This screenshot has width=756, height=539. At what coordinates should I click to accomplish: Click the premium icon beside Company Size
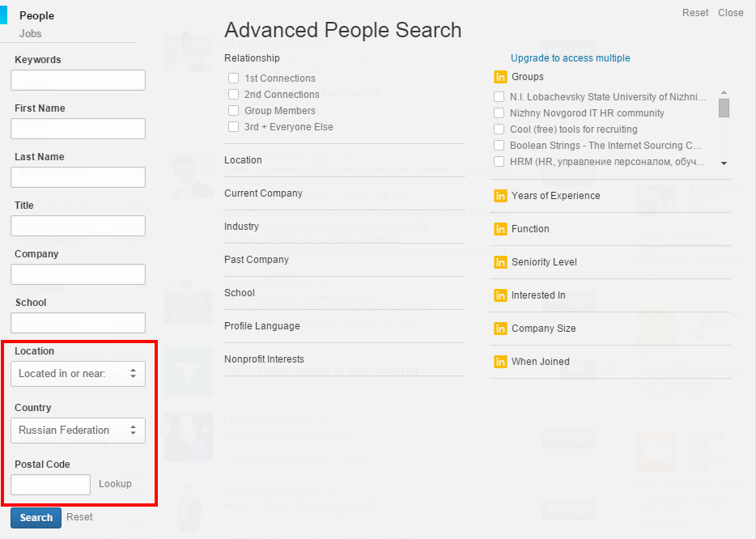pyautogui.click(x=500, y=329)
